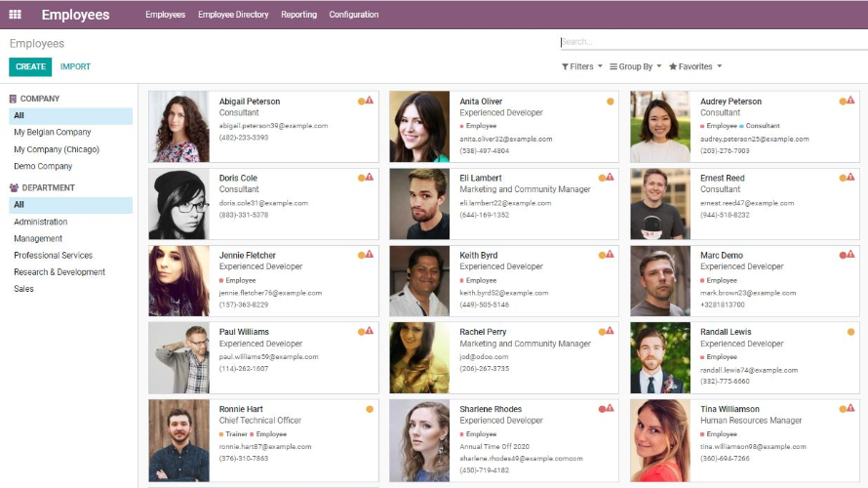Click the red status dot on Marc Demo's card

(x=843, y=255)
